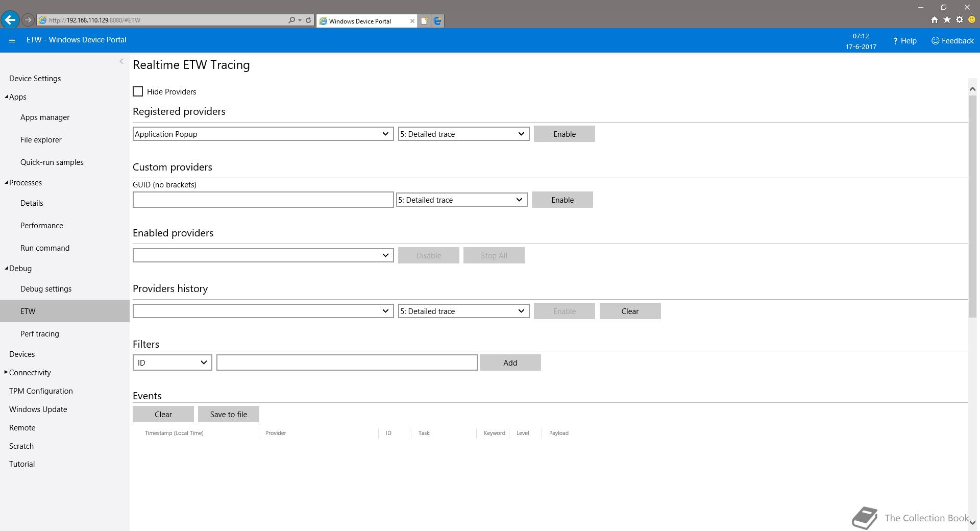980x531 pixels.
Task: Click the scrollbar down arrow
Action: coord(972,522)
